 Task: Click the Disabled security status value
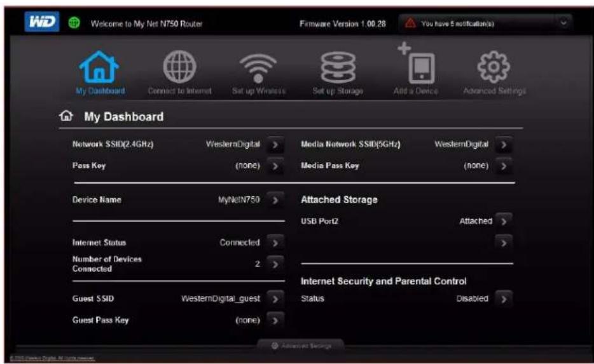coord(473,299)
